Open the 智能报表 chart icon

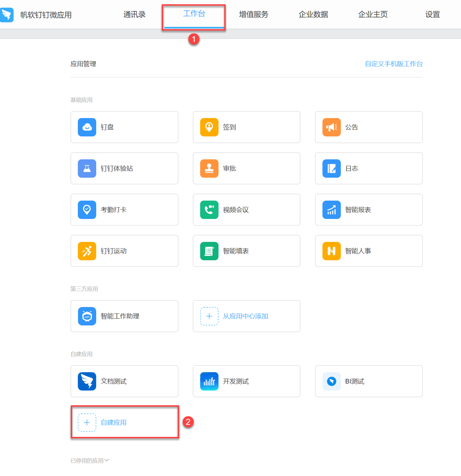(x=332, y=210)
